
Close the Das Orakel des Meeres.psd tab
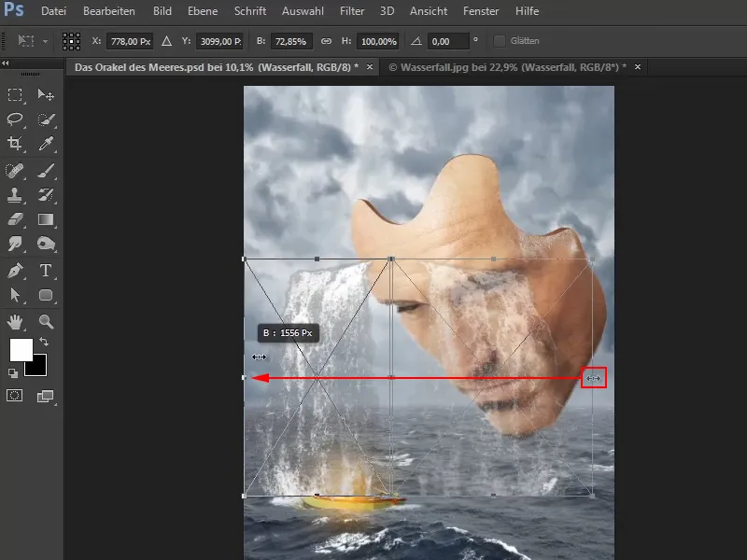(370, 67)
